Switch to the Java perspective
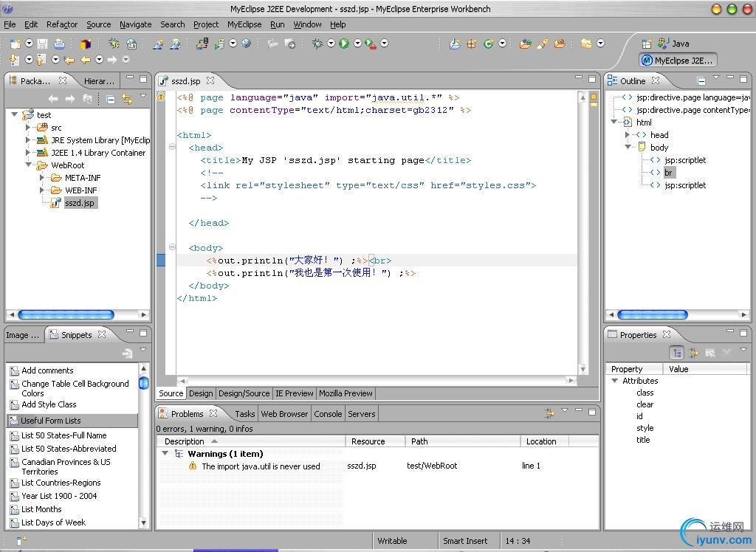Screen dimensions: 756x552 point(673,44)
